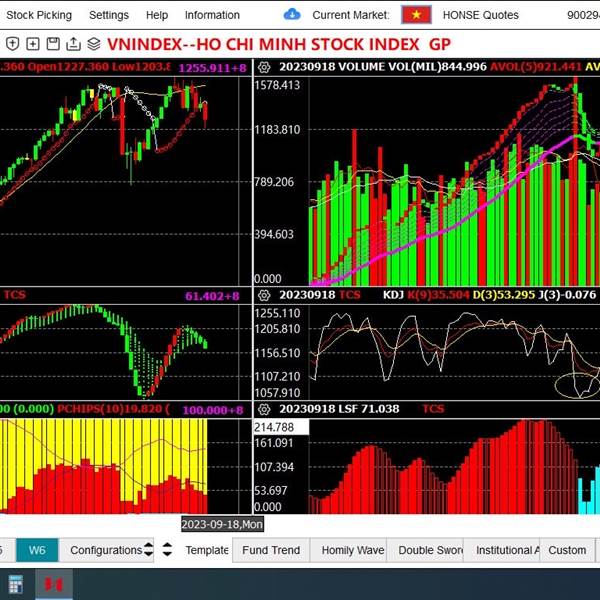Click the export share icon

[73, 44]
